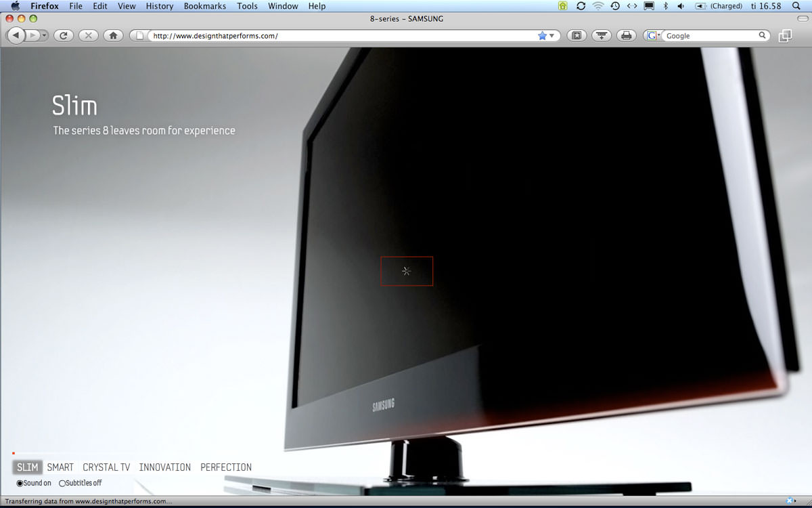
Task: Click the Forward arrow button
Action: pos(32,35)
